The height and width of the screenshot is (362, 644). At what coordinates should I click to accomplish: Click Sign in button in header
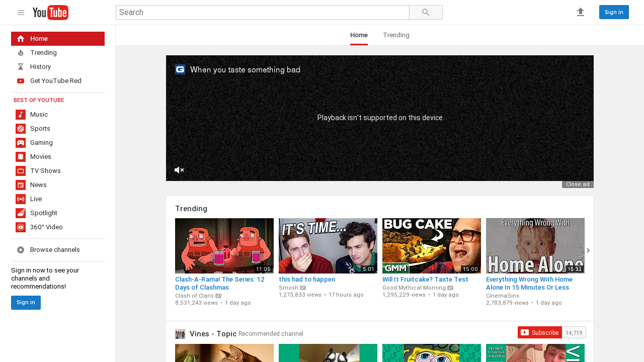(x=614, y=12)
